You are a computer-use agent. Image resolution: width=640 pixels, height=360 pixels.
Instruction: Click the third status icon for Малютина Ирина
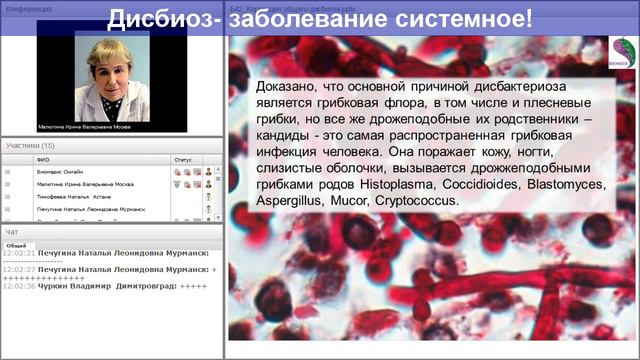click(x=197, y=184)
